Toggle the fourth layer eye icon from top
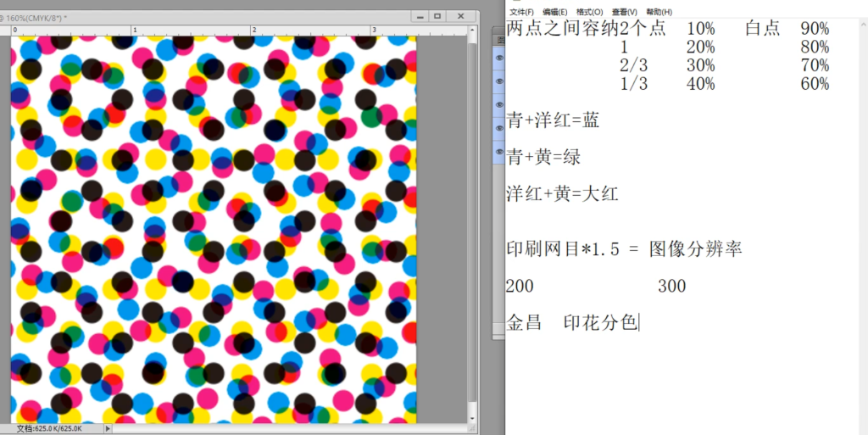This screenshot has height=435, width=868. pos(499,128)
